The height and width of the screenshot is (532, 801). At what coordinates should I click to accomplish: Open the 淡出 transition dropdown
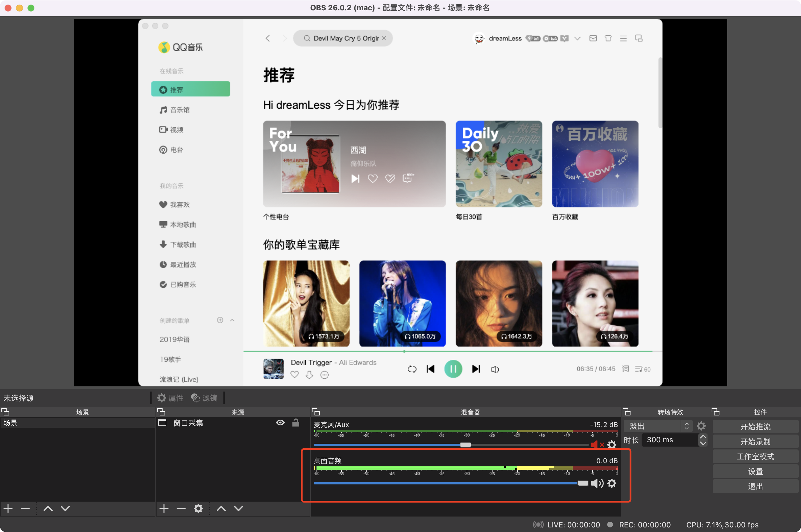pos(657,426)
